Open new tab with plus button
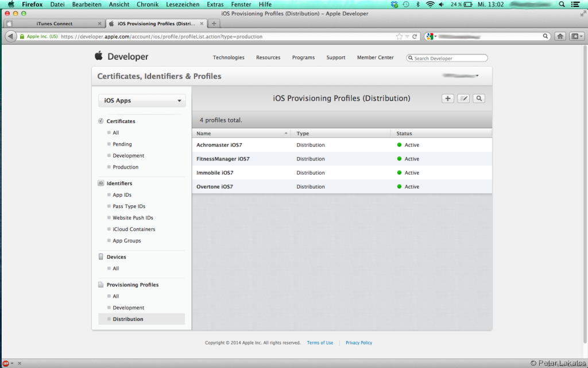588x368 pixels. tap(214, 23)
